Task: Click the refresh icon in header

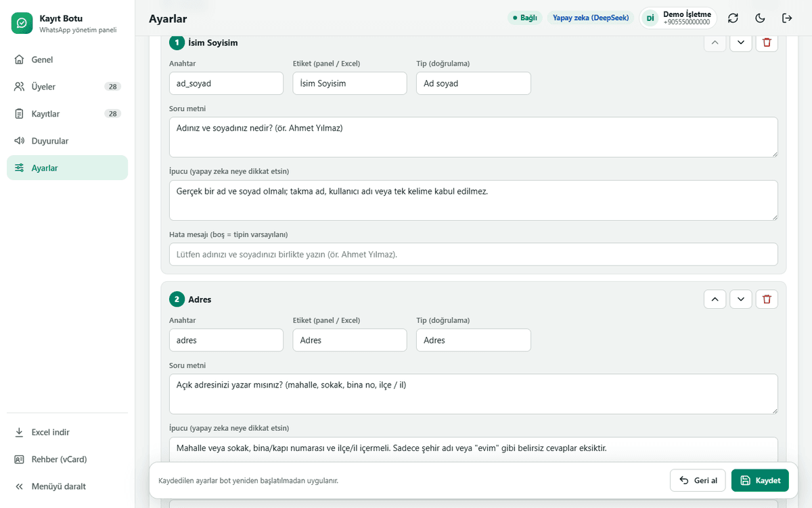Action: pyautogui.click(x=733, y=18)
